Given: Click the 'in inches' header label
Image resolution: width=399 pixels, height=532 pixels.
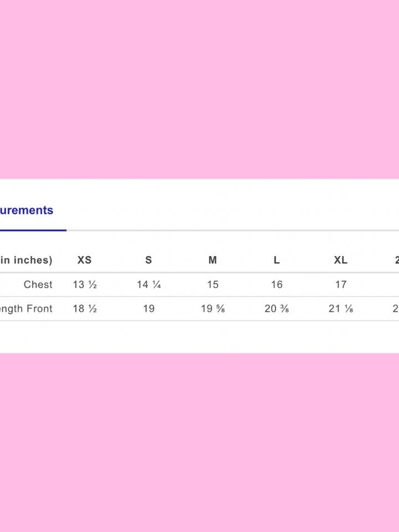Looking at the screenshot, I should coord(26,260).
